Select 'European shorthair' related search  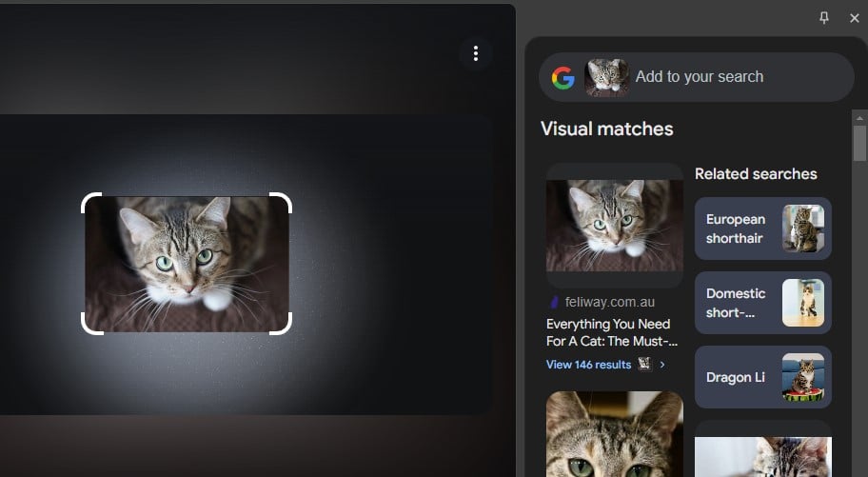tap(762, 229)
